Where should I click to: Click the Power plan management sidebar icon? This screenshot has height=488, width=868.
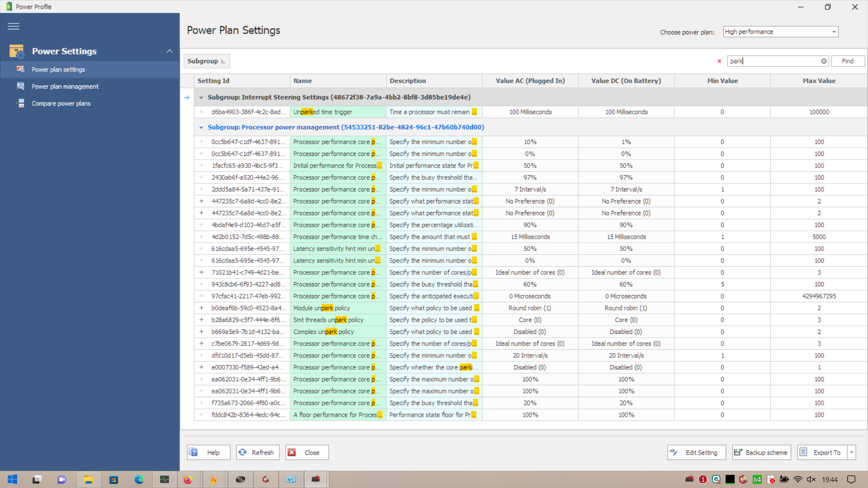tap(20, 86)
